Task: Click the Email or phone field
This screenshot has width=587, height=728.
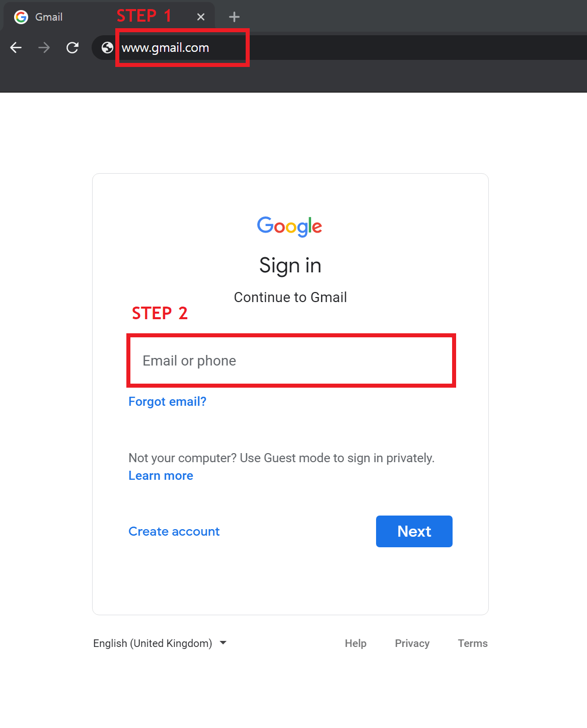Action: [x=291, y=360]
